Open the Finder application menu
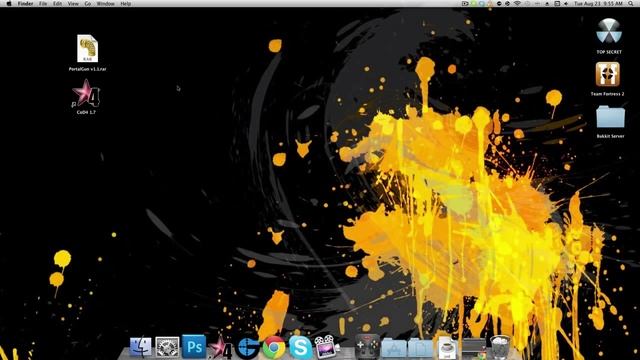Viewport: 640px width, 360px height. point(25,4)
